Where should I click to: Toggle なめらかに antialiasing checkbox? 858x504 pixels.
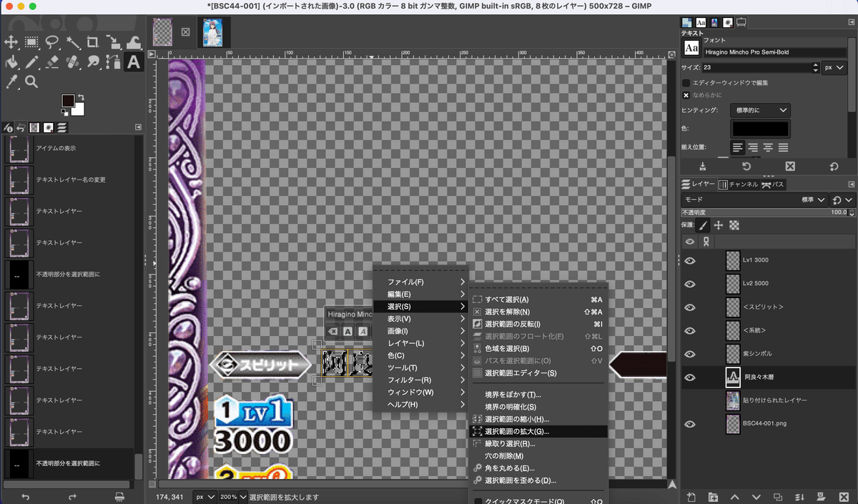pyautogui.click(x=686, y=95)
